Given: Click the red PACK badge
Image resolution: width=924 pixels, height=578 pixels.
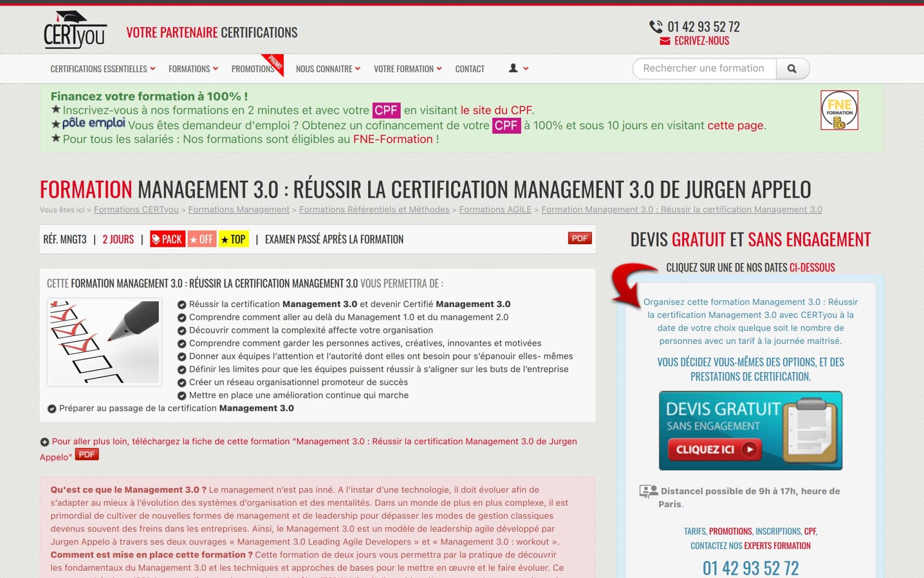Looking at the screenshot, I should coord(167,239).
